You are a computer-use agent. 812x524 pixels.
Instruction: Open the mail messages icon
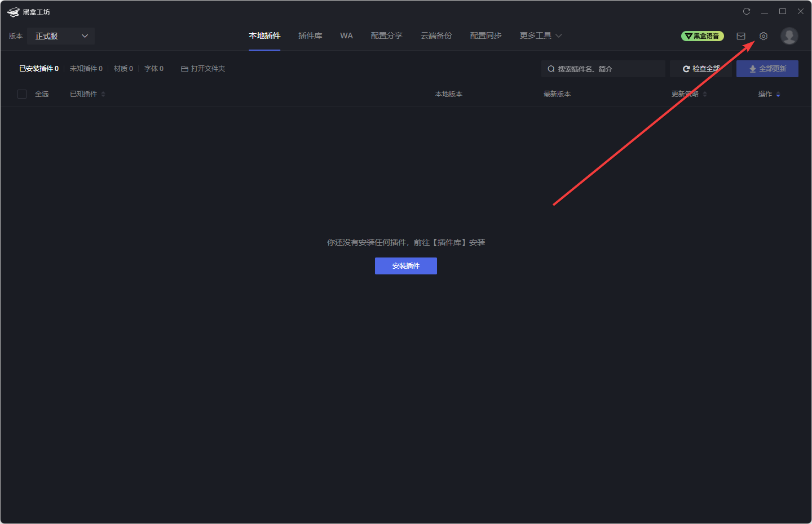pos(741,36)
